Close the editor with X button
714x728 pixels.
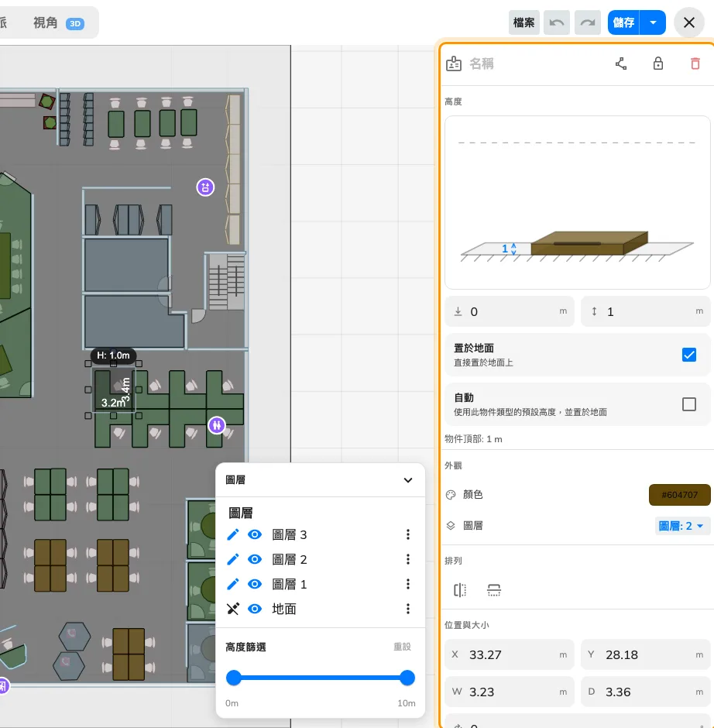pos(689,22)
